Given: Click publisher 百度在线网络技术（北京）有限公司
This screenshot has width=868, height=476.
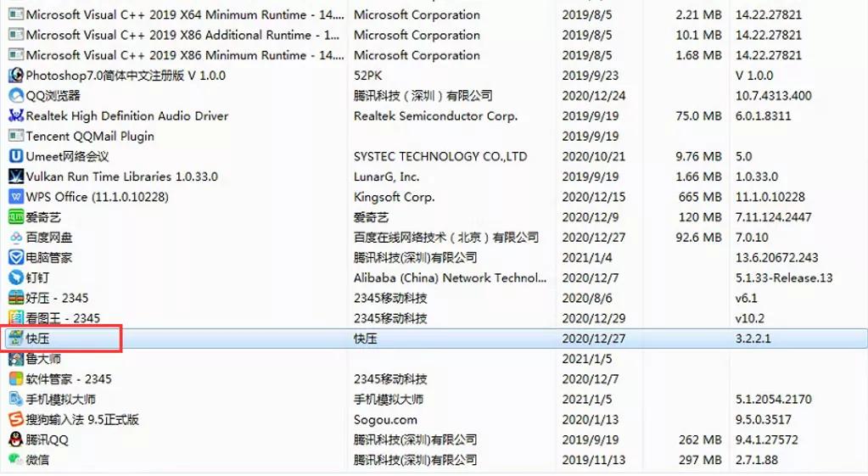Looking at the screenshot, I should [446, 238].
